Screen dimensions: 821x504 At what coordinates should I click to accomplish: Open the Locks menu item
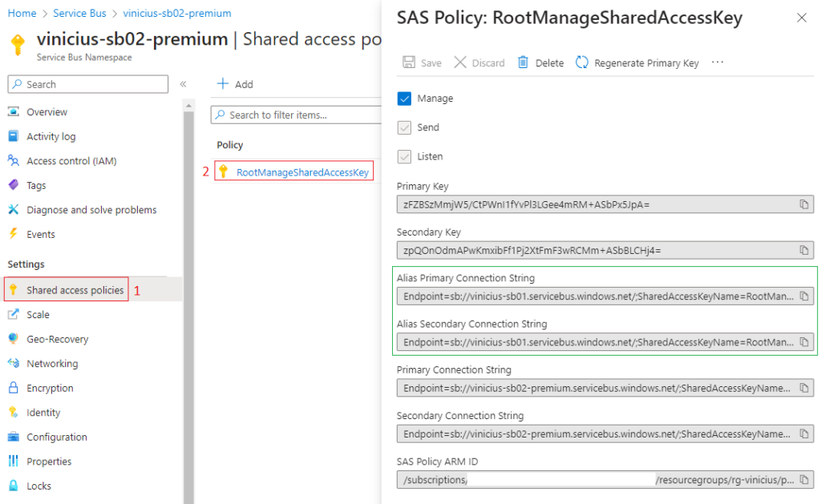(38, 486)
